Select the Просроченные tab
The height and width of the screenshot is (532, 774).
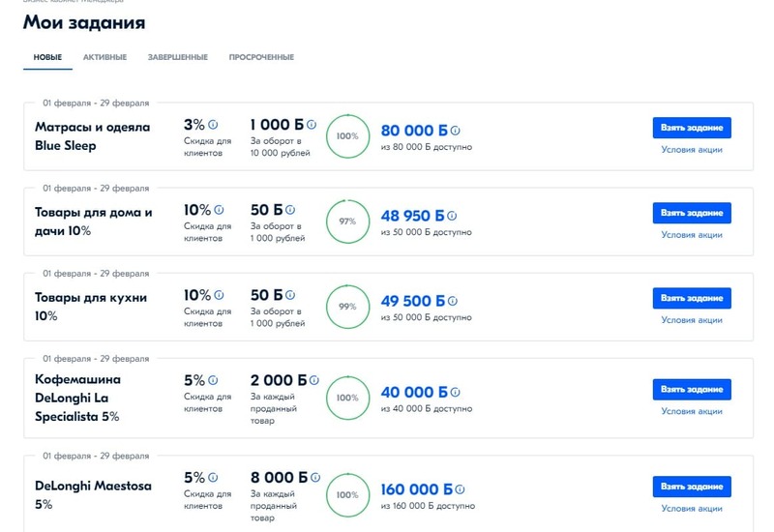tap(261, 57)
